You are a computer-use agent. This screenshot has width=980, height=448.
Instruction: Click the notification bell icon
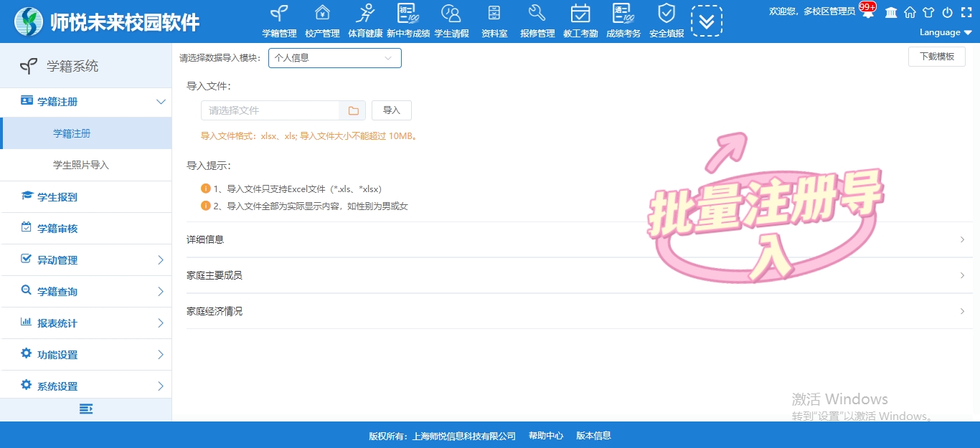(868, 12)
